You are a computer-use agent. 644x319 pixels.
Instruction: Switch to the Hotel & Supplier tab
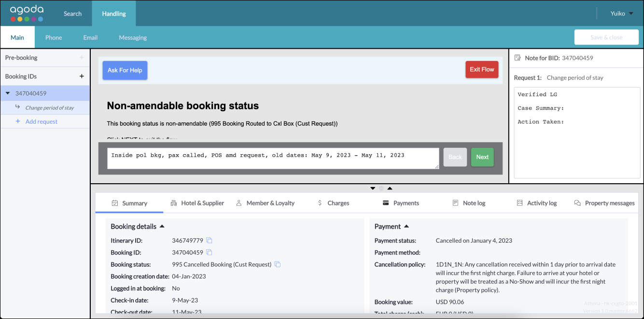click(197, 203)
